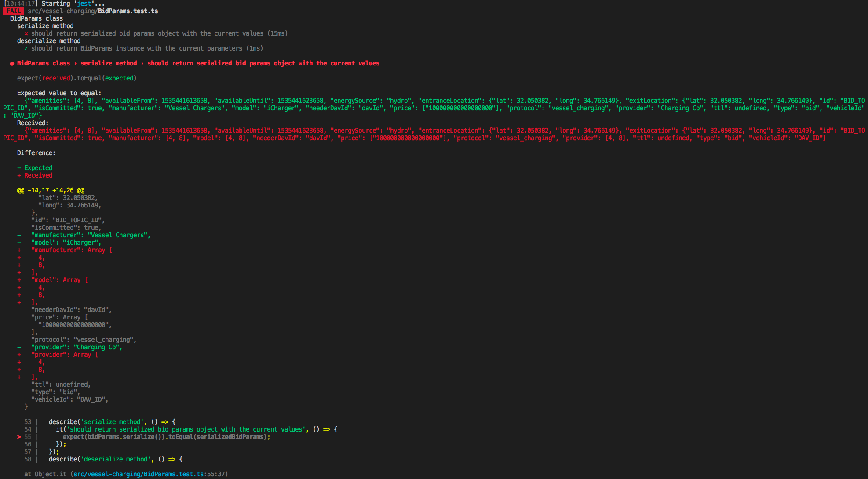Click the expect(received).toEqual(expected) line
Screen dimensions: 868x479
77,78
